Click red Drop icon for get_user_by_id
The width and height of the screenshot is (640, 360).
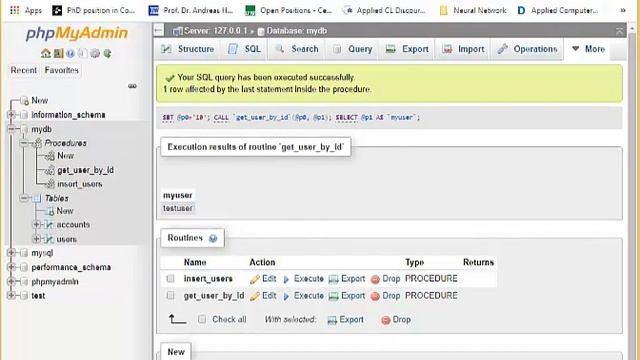[x=375, y=296]
